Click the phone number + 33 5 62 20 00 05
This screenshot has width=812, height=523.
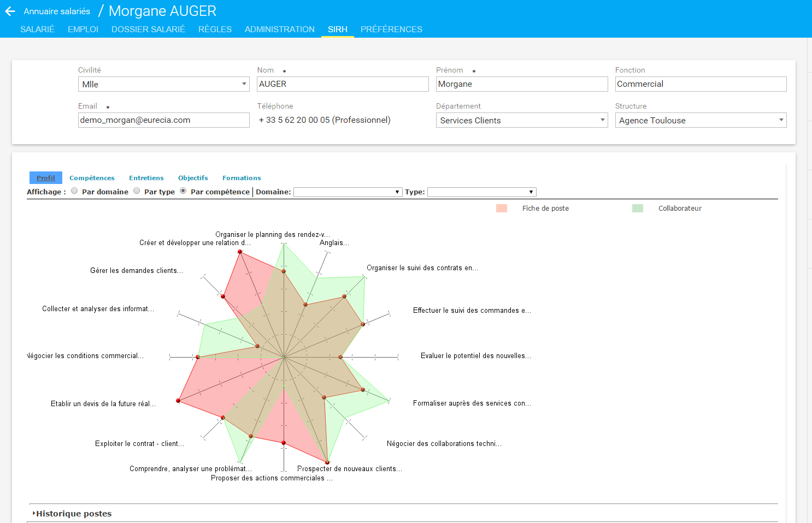click(x=324, y=120)
